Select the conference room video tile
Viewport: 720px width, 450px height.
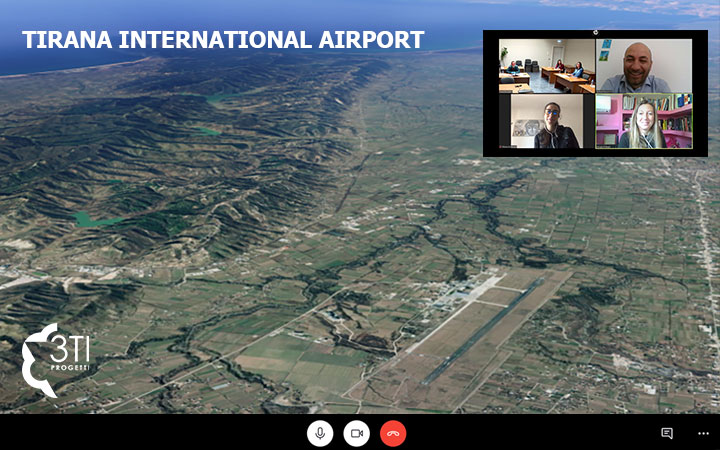[x=547, y=66]
